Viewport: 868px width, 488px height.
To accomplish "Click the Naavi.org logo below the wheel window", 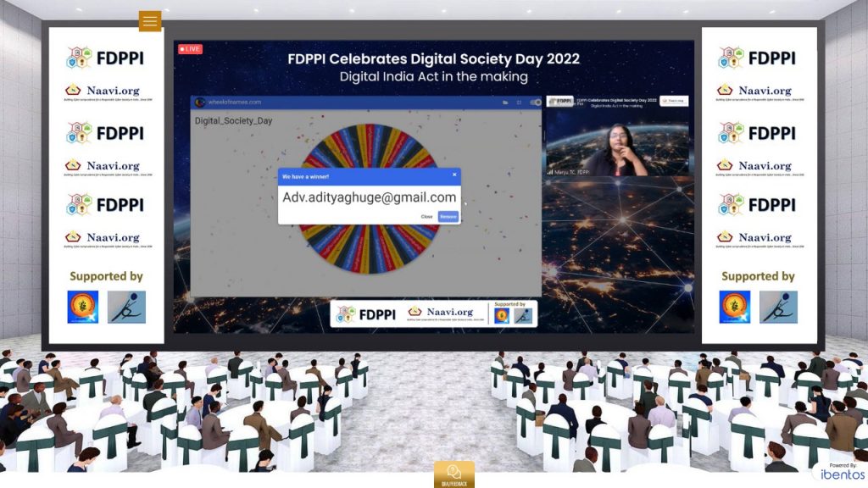I will click(x=446, y=313).
